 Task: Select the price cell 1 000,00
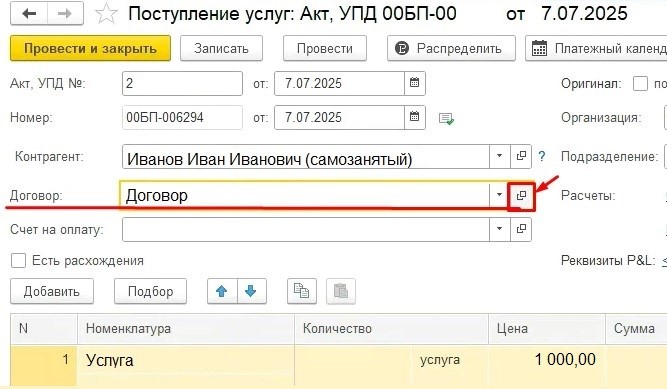(547, 360)
